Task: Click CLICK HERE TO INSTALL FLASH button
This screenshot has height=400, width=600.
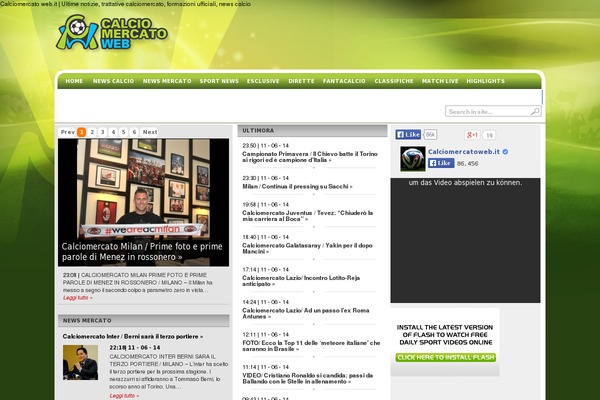Action: pos(445,358)
